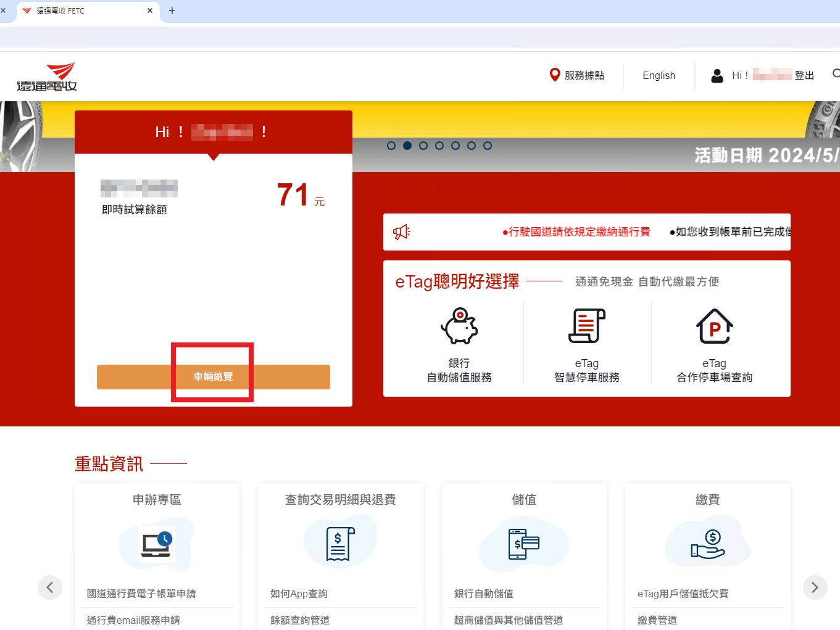Click the 儲值 mobile payment icon
840x630 pixels.
pyautogui.click(x=523, y=544)
